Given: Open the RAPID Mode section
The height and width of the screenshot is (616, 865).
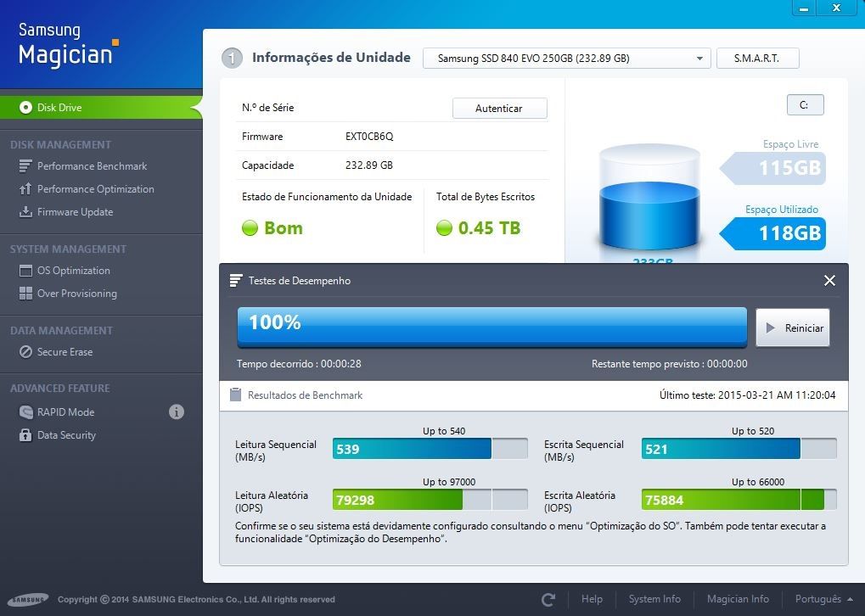Looking at the screenshot, I should [65, 412].
